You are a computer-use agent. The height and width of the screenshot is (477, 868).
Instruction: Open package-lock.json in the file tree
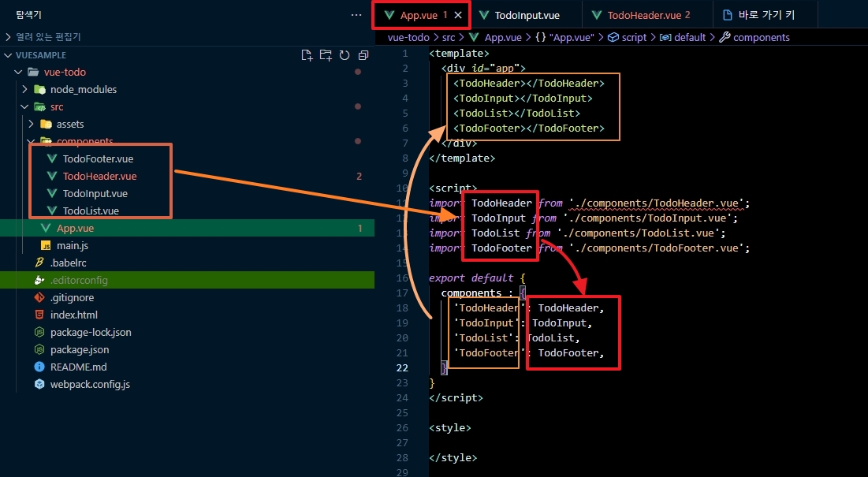pyautogui.click(x=91, y=332)
